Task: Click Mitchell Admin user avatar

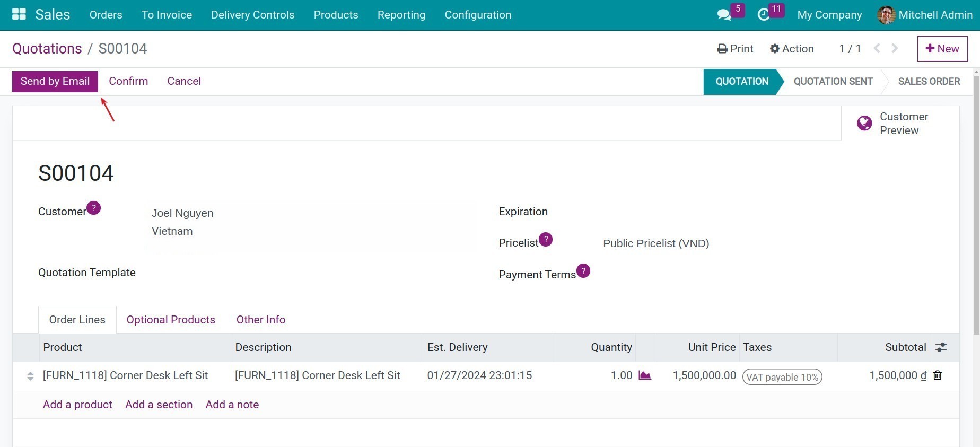Action: (886, 15)
